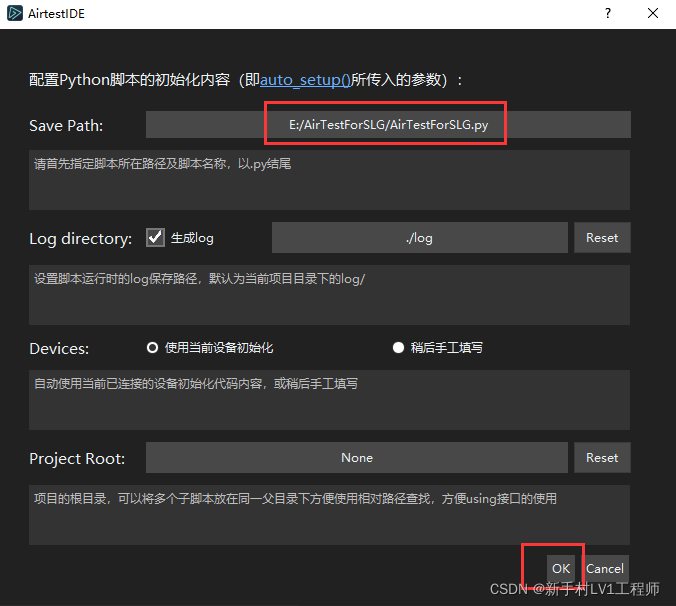This screenshot has height=606, width=676.
Task: Confirm settings with the OK button
Action: point(560,569)
